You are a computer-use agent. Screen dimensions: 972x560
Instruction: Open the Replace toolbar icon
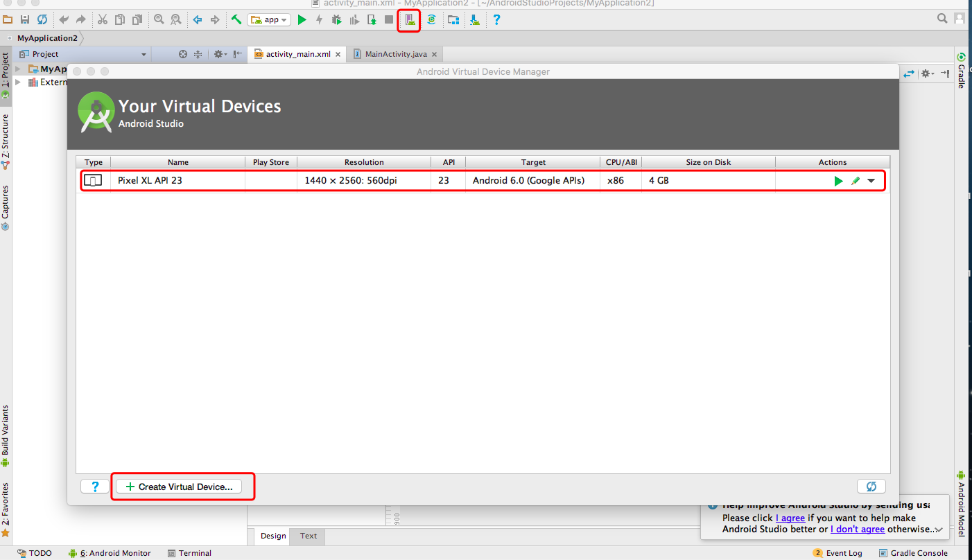pos(175,19)
